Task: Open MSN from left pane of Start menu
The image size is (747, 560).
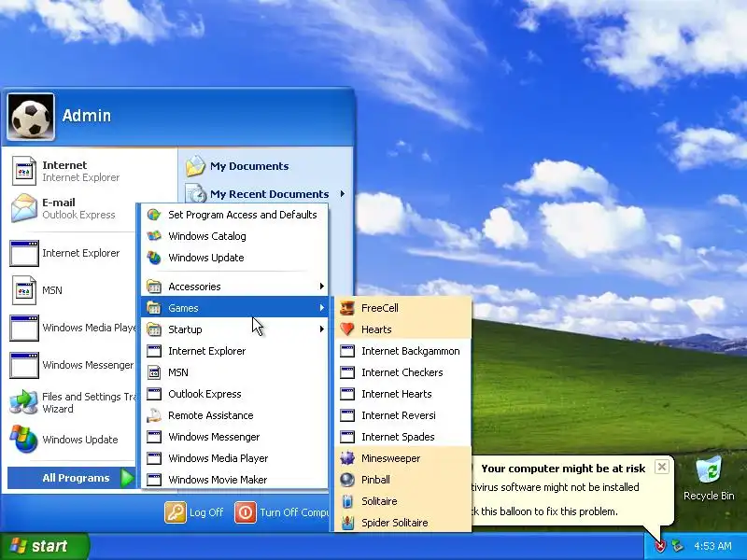Action: point(72,290)
